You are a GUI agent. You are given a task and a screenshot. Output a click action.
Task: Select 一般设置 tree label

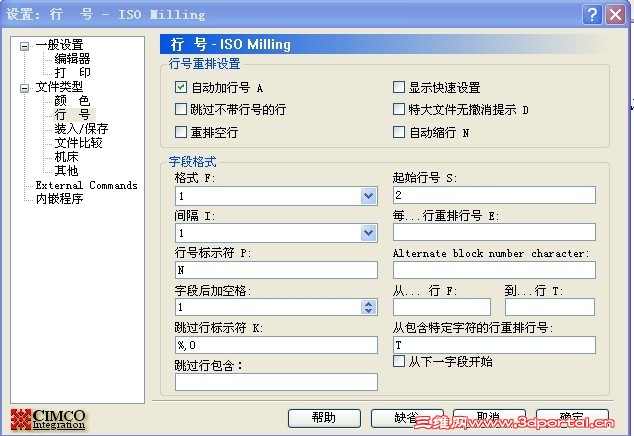coord(59,44)
